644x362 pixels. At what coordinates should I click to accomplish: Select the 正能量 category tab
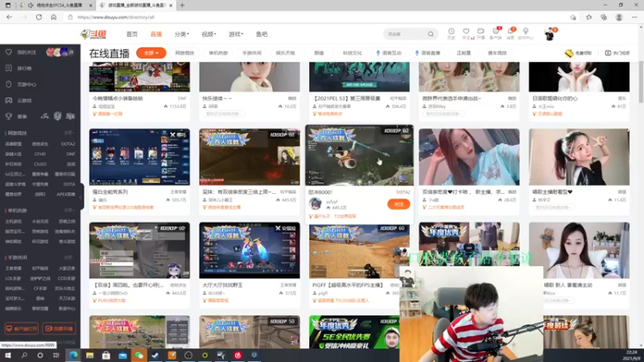(x=464, y=53)
